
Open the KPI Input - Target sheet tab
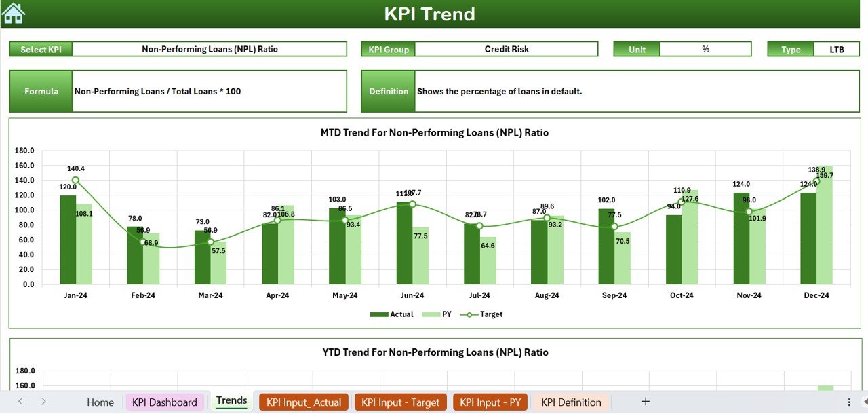pyautogui.click(x=401, y=402)
